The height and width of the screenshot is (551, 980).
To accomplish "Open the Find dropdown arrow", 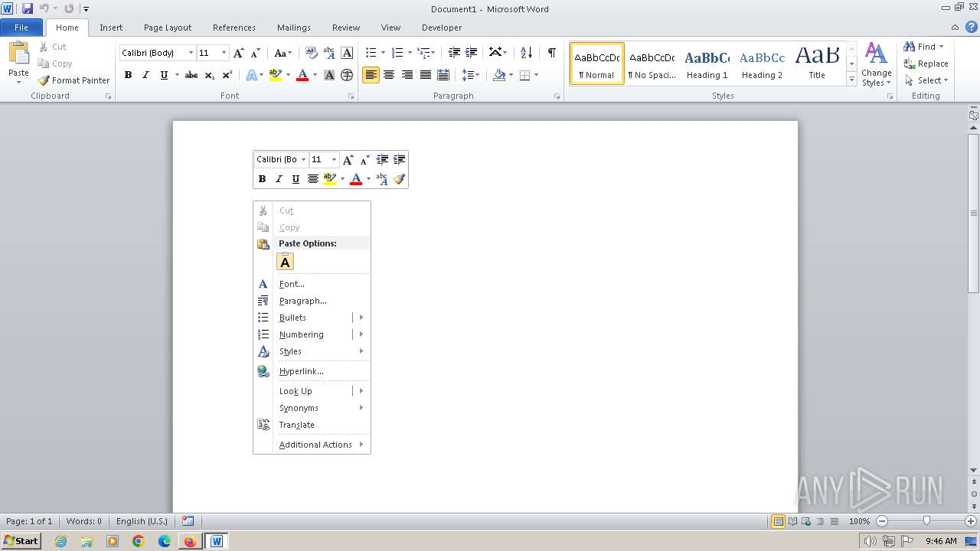I will pyautogui.click(x=941, y=47).
